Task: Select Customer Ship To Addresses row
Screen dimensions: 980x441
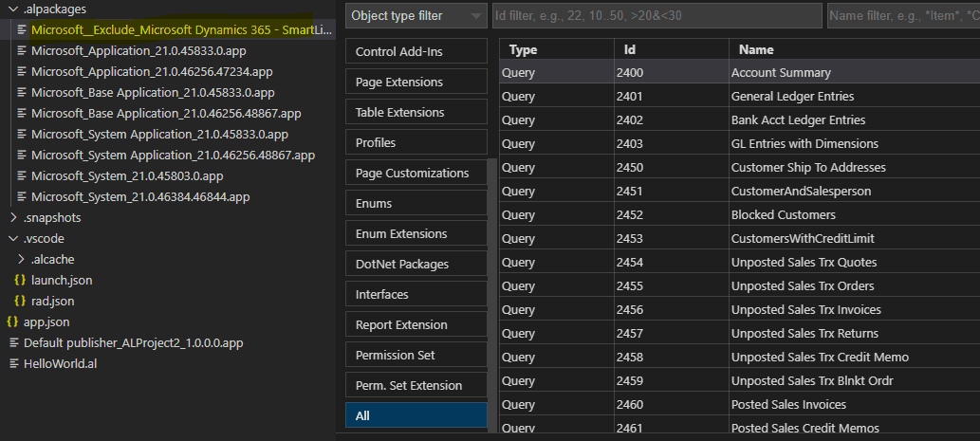Action: point(739,168)
